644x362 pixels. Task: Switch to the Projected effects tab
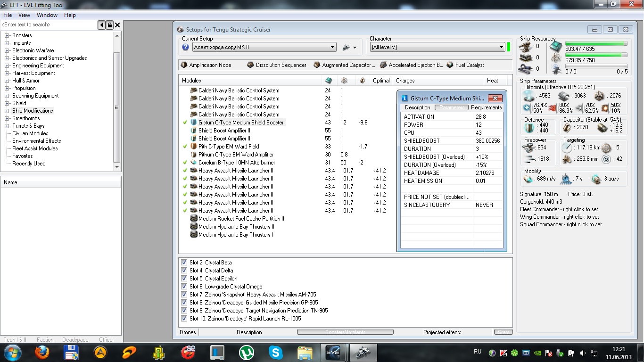coord(442,332)
